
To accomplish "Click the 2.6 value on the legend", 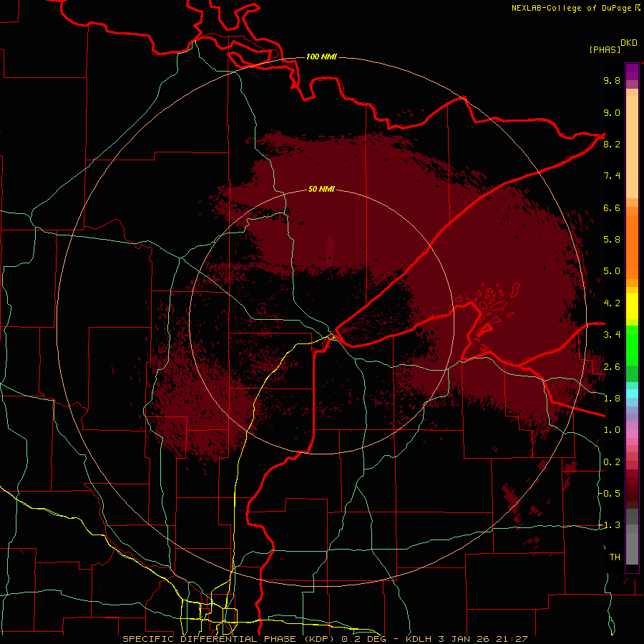I will (x=612, y=367).
